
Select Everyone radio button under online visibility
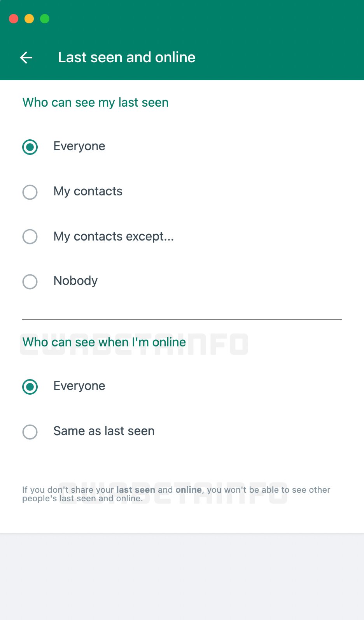pyautogui.click(x=30, y=387)
